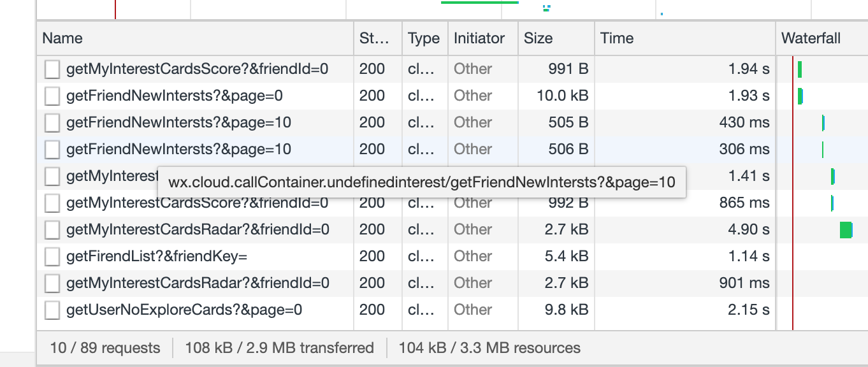Select the getFriendNewIntersts?&page=0 request name

(x=174, y=96)
